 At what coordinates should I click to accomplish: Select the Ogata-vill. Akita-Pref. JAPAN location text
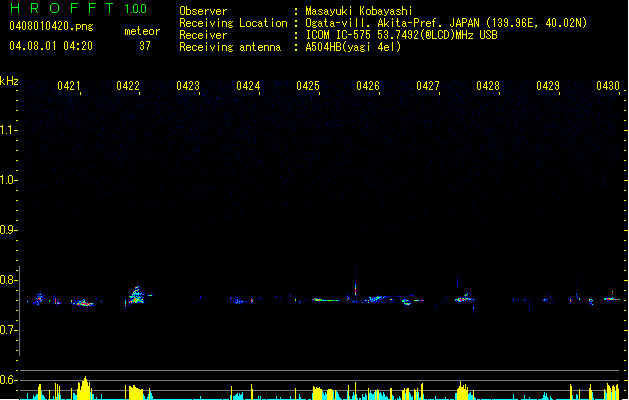tap(446, 23)
